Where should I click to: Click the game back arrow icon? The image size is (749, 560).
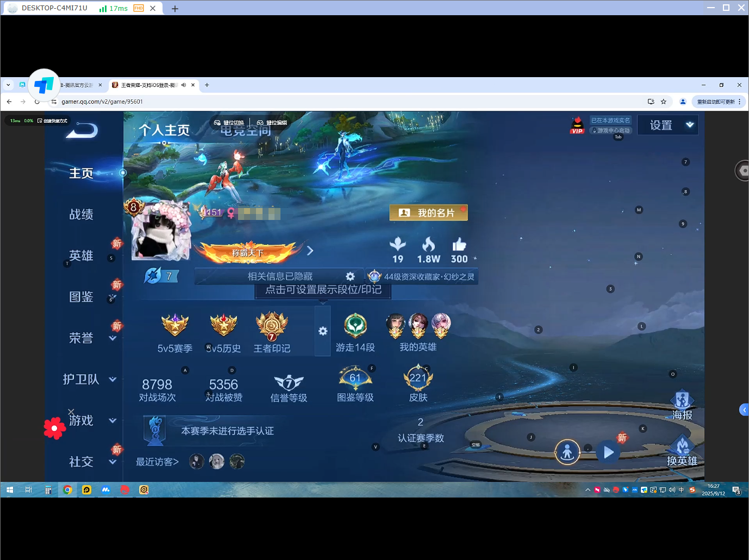82,130
